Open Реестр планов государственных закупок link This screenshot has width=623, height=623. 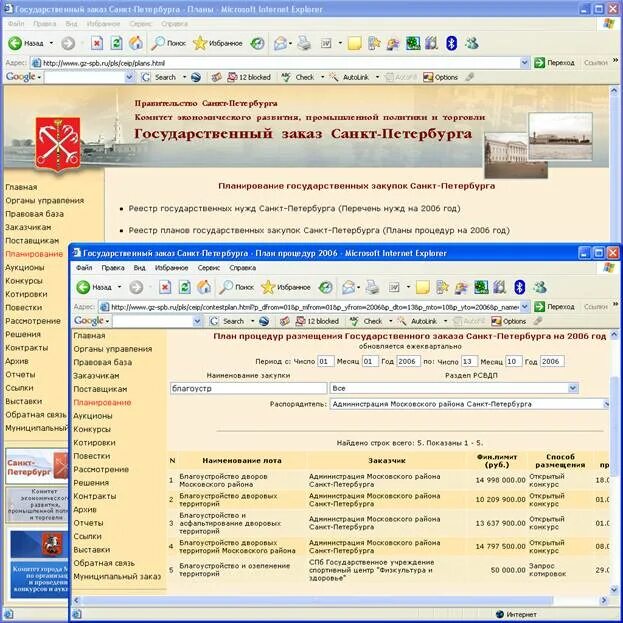pos(319,230)
